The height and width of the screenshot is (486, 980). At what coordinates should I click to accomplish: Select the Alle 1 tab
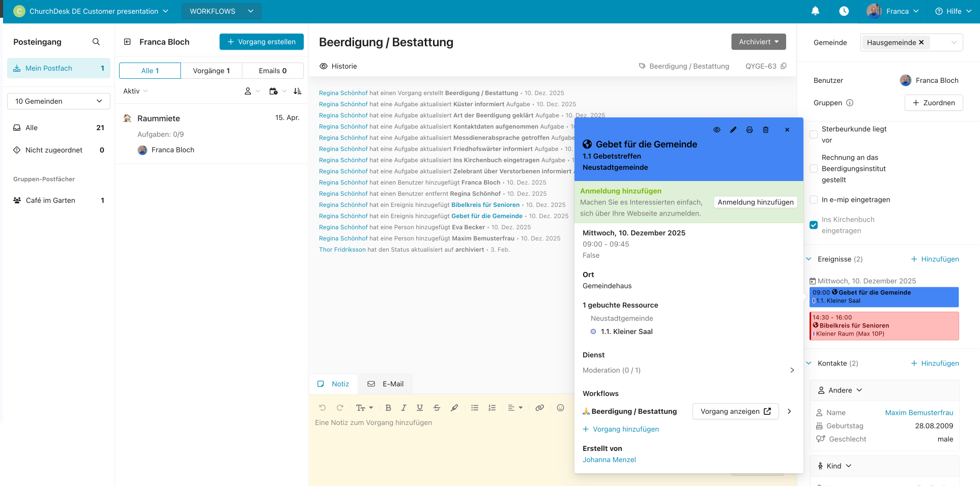(150, 71)
